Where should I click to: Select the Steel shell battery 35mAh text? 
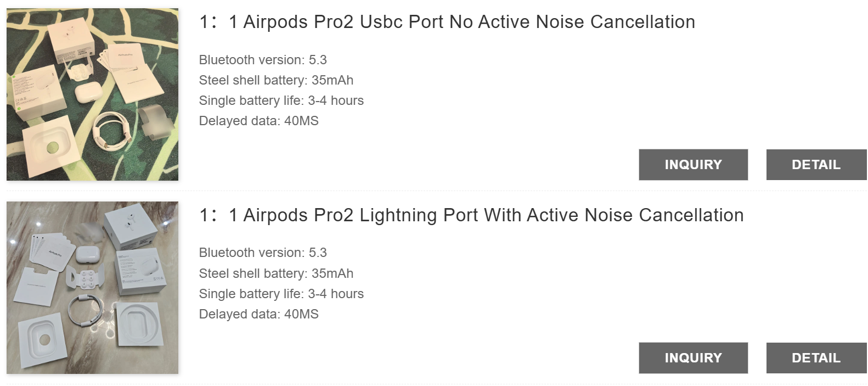[277, 80]
